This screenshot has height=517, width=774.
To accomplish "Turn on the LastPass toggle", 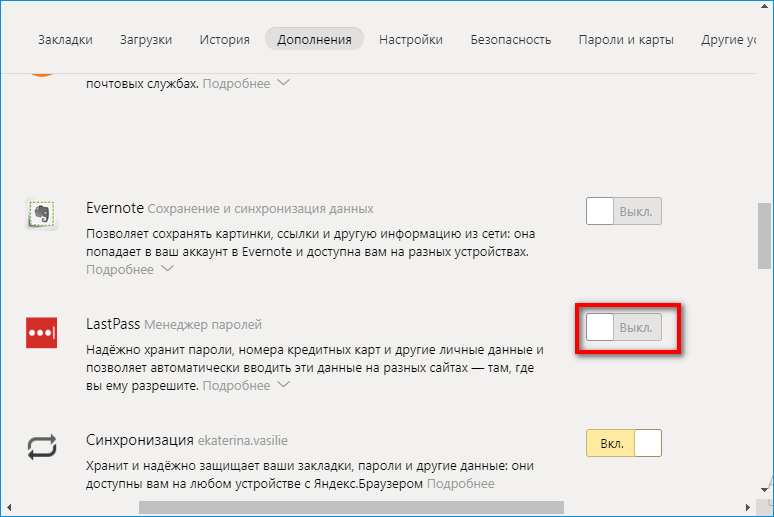I will coord(624,327).
